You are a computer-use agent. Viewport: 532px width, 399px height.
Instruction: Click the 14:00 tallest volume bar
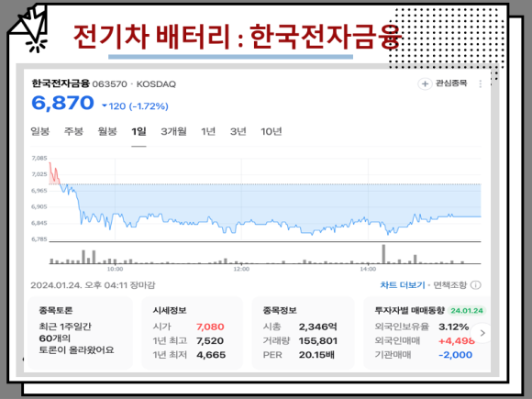pyautogui.click(x=383, y=254)
